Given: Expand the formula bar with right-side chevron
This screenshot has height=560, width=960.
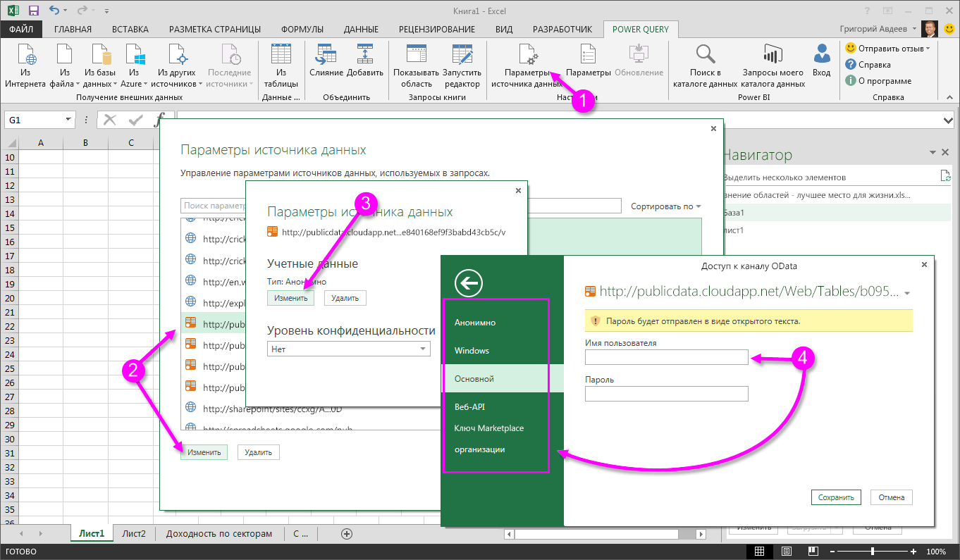Looking at the screenshot, I should (x=948, y=120).
